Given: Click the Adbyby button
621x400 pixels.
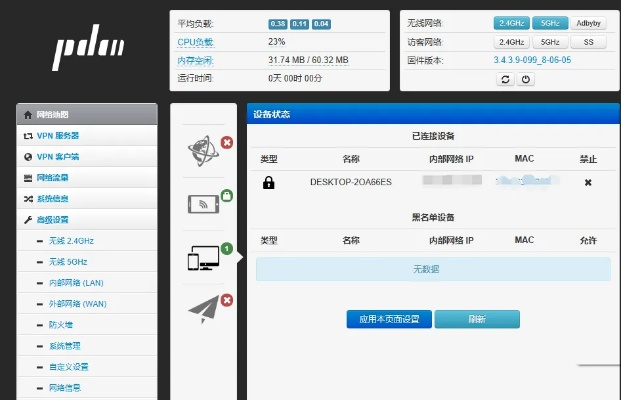Looking at the screenshot, I should (x=588, y=23).
